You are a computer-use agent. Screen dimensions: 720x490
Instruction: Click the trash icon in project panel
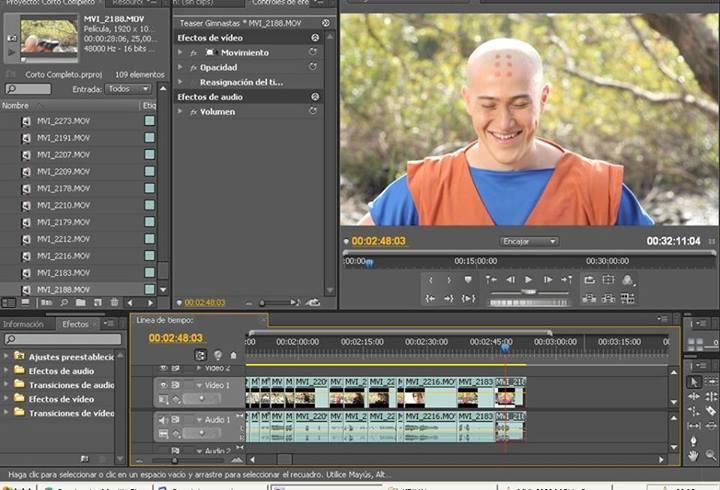[114, 302]
